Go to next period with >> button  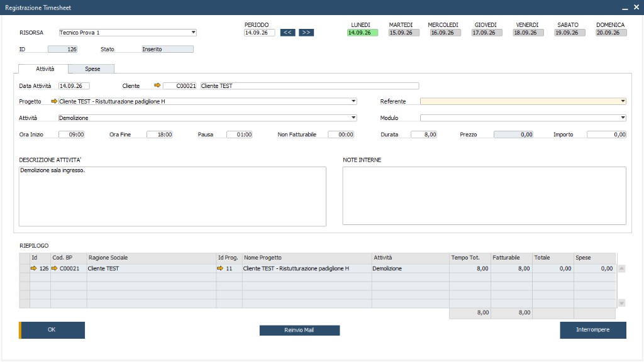click(306, 33)
